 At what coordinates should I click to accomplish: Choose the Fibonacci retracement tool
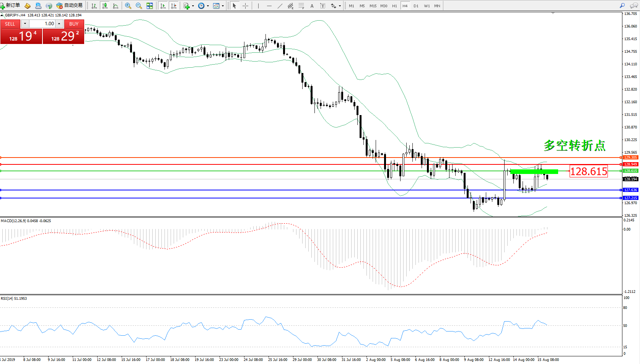click(x=301, y=6)
